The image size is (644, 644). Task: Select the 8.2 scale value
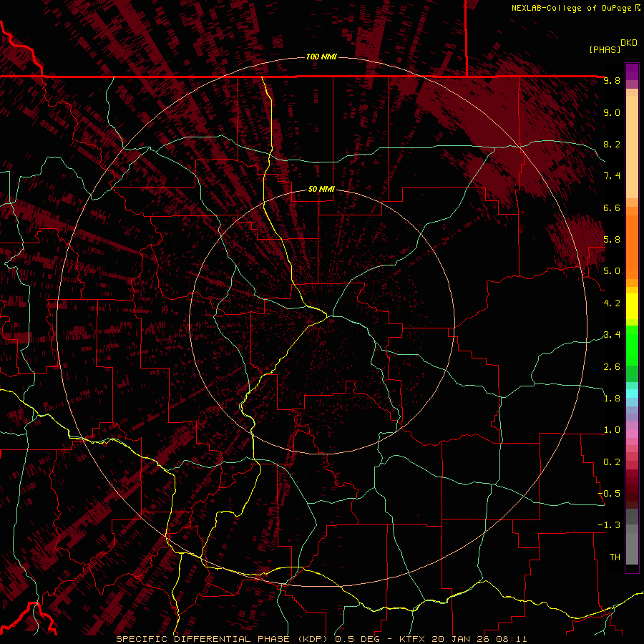pos(612,144)
